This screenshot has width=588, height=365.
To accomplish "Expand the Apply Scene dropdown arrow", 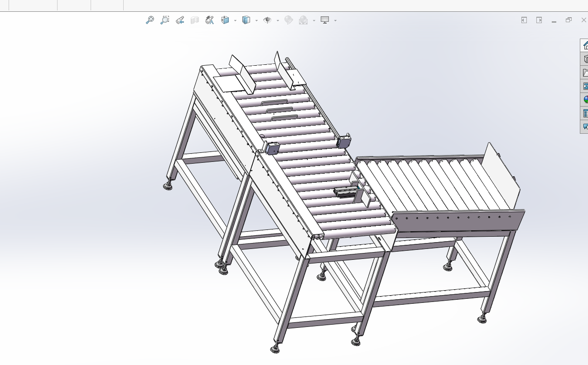I will (x=314, y=20).
